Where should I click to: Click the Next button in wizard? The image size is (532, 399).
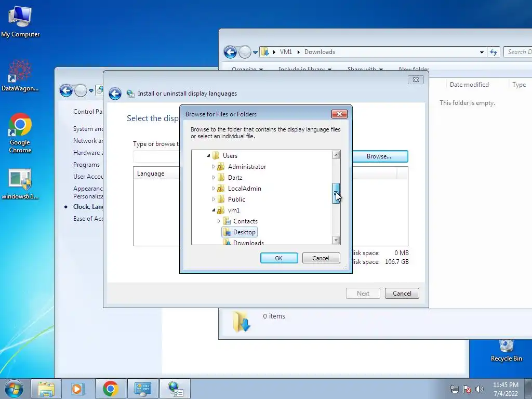click(363, 293)
